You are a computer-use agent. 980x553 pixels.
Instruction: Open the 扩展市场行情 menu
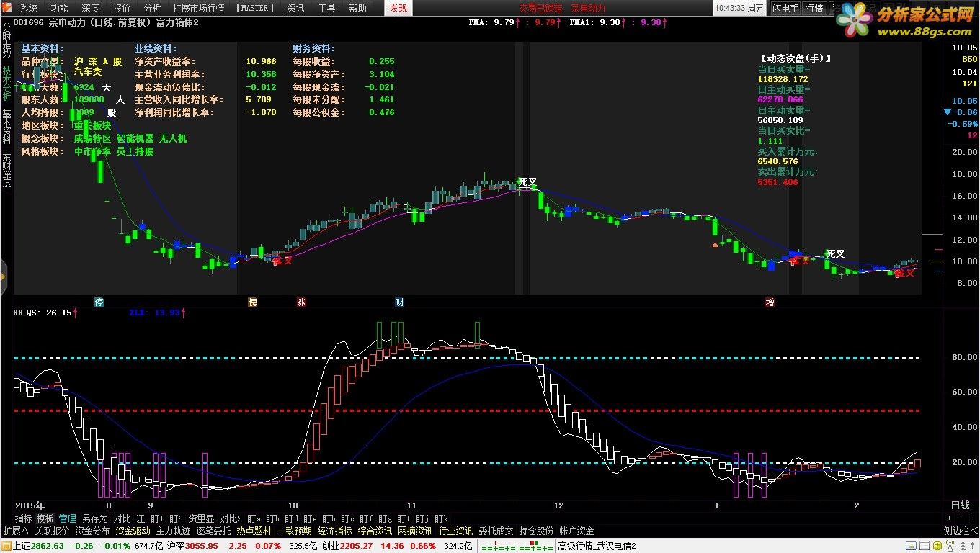[199, 8]
